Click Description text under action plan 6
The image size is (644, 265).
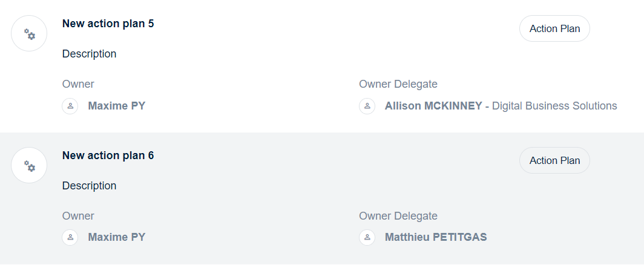click(x=89, y=186)
